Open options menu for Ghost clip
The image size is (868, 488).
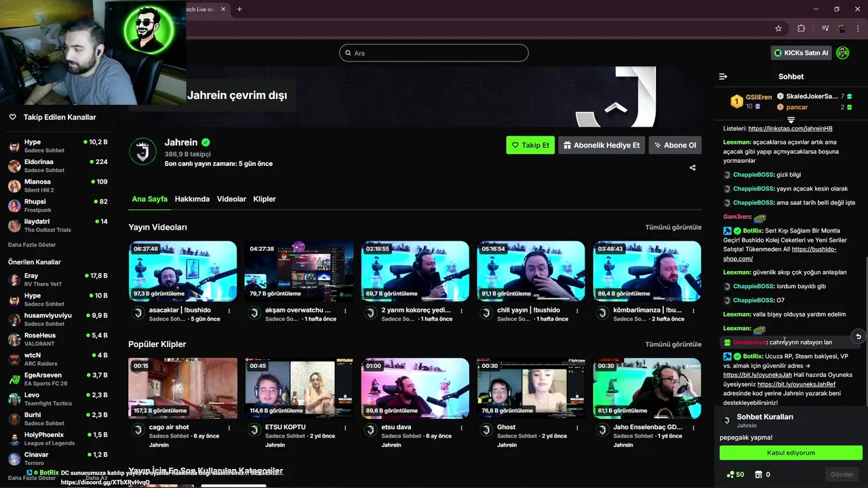coord(577,428)
